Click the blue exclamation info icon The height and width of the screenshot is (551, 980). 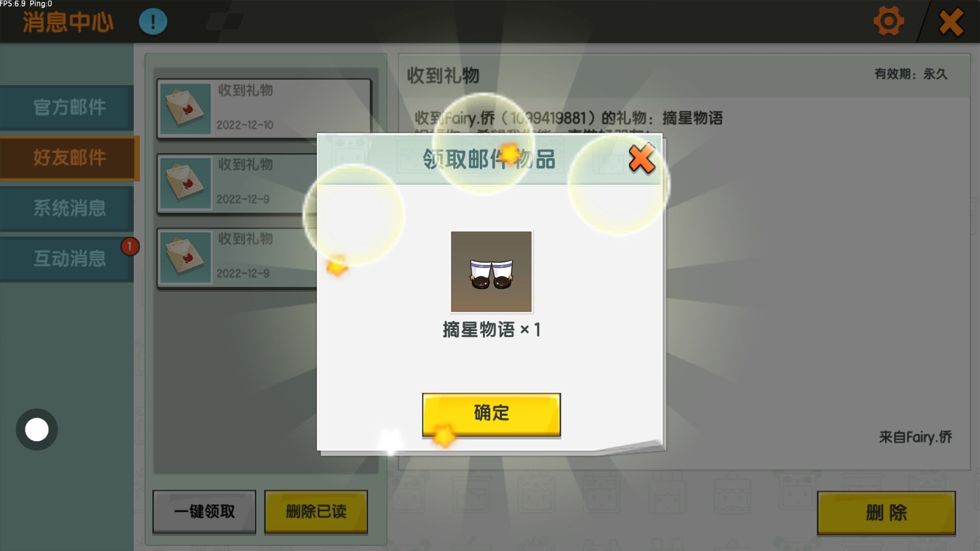tap(153, 21)
